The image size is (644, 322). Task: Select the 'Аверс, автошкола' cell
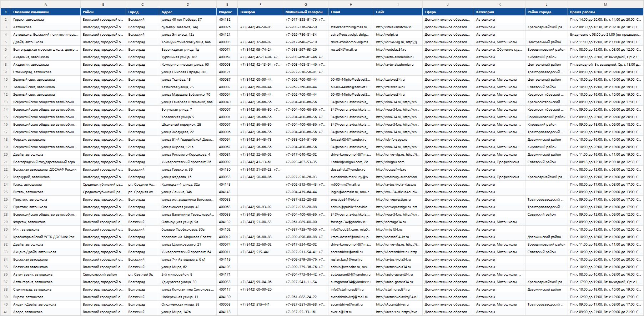pyautogui.click(x=46, y=312)
